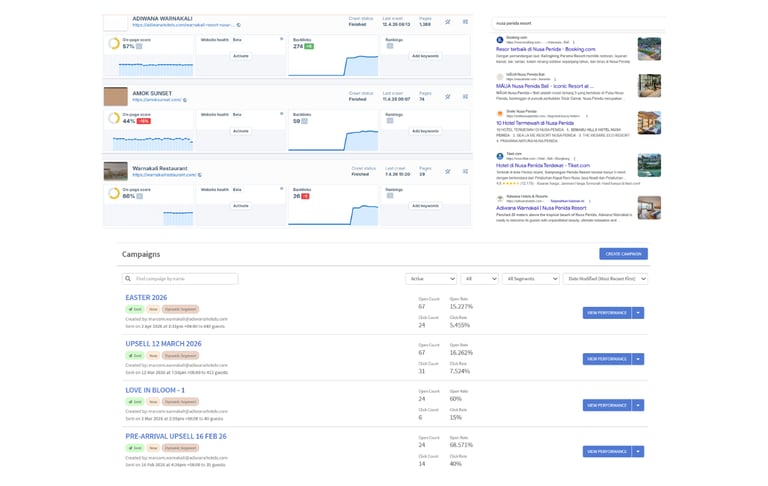The height and width of the screenshot is (486, 768).
Task: Click the On-page score ring for AMOK SUNSET
Action: point(114,118)
